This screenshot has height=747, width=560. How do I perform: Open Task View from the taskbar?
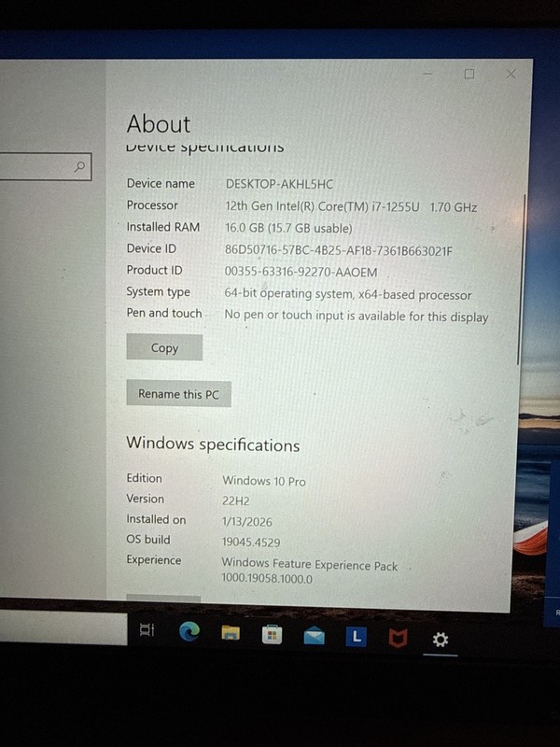pyautogui.click(x=147, y=629)
